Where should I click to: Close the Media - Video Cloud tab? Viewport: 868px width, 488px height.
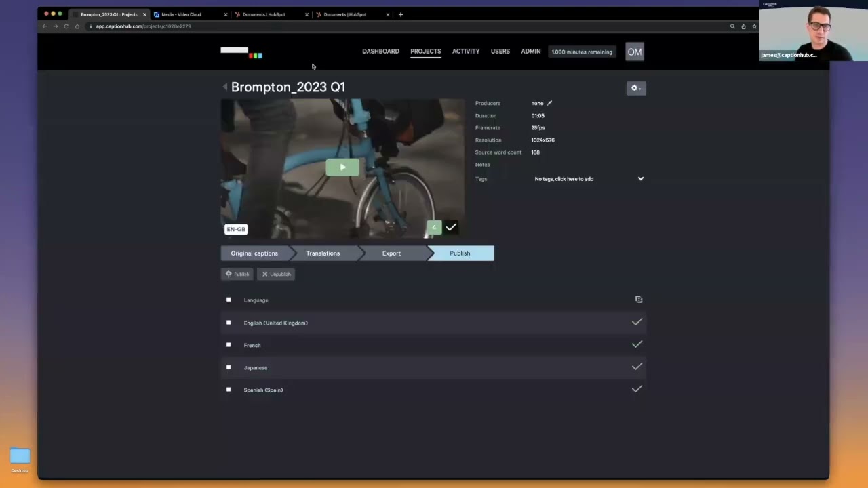pyautogui.click(x=226, y=14)
